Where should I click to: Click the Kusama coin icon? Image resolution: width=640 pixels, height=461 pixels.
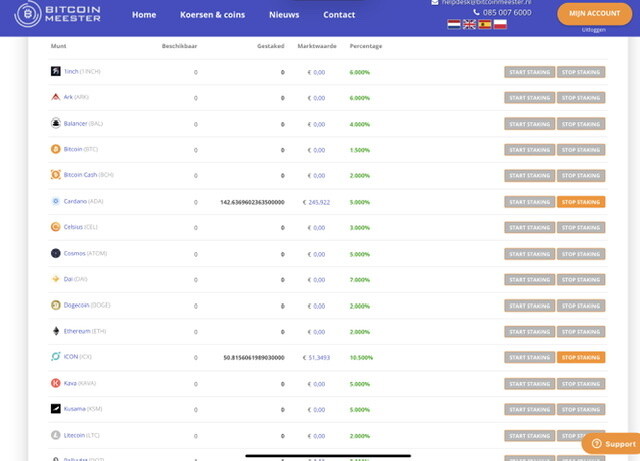[x=56, y=409]
